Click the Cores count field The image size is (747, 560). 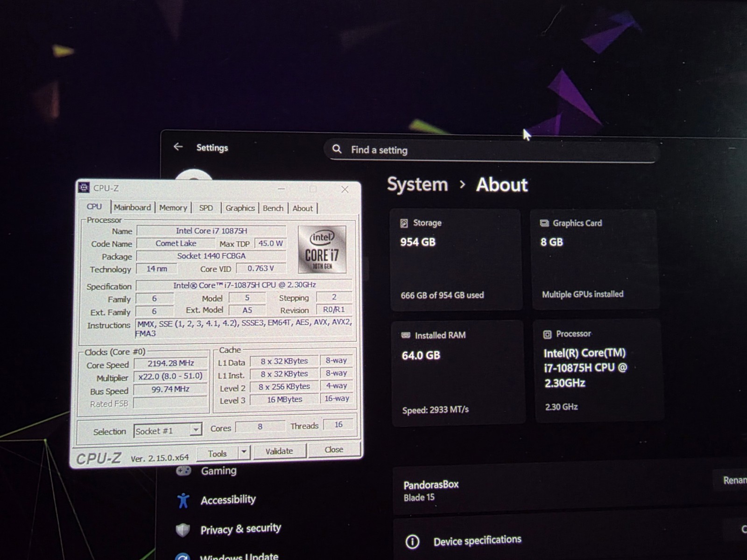coord(260,426)
